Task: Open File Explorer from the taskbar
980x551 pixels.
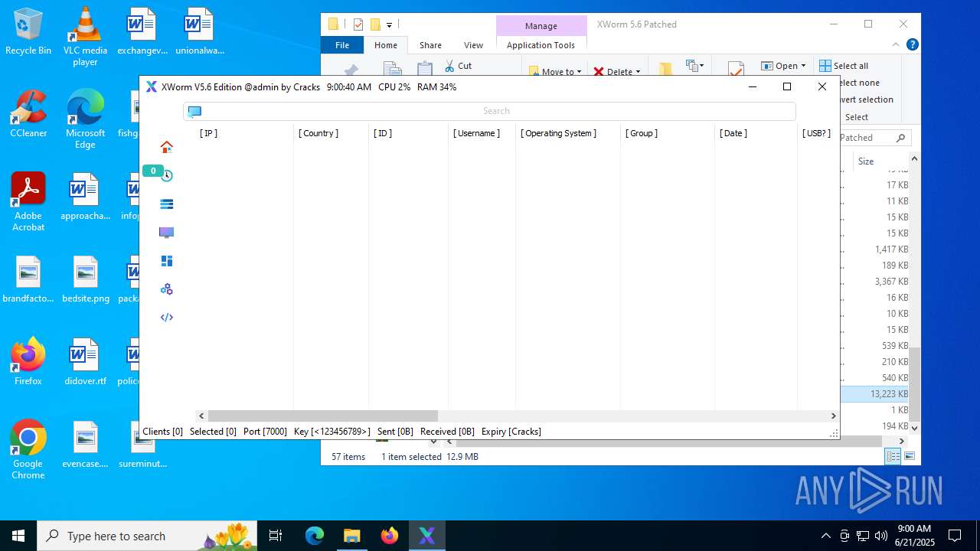Action: click(351, 536)
